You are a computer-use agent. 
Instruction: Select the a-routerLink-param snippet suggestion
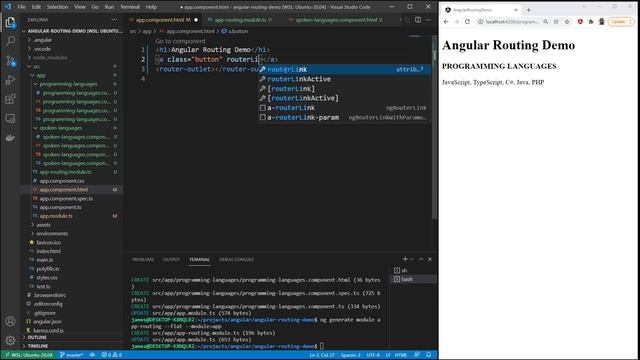click(x=344, y=118)
